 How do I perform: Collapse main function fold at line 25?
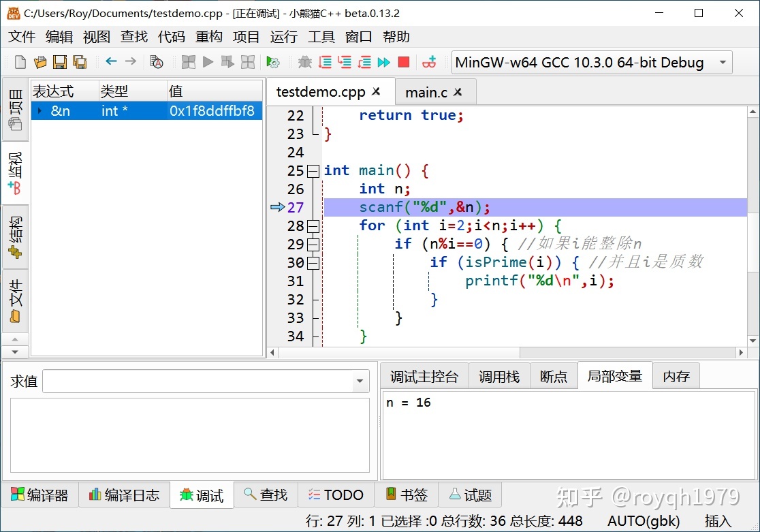click(313, 171)
